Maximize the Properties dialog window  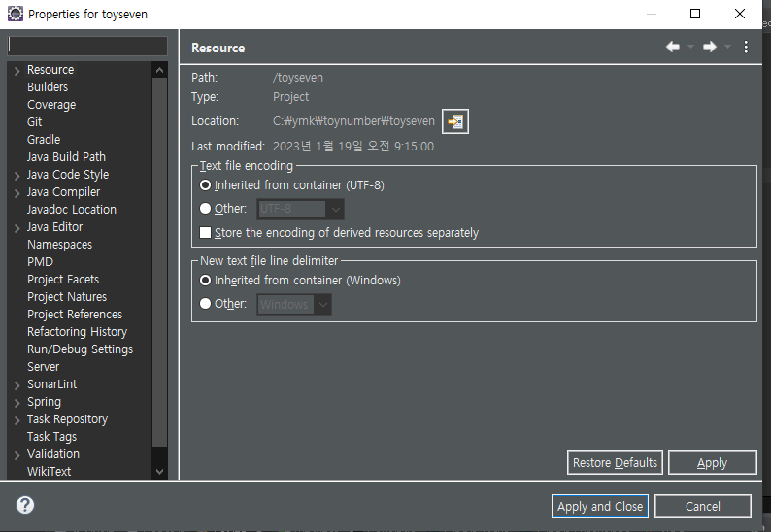pos(695,14)
